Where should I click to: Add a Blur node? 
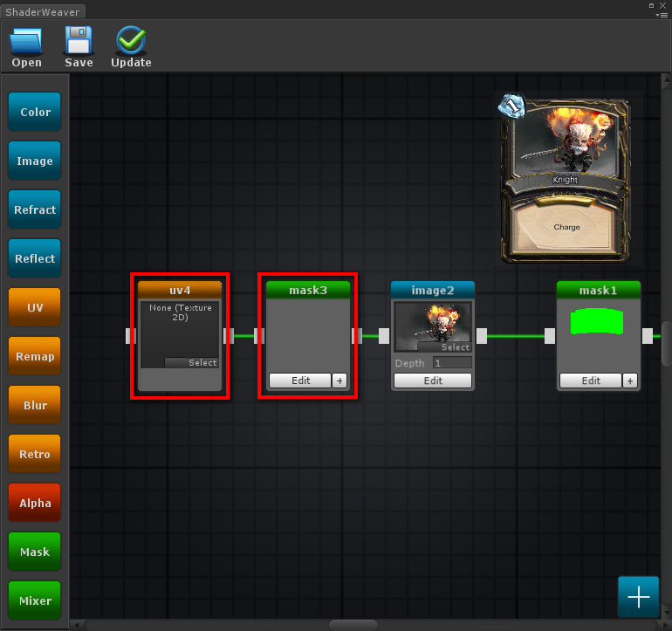pyautogui.click(x=35, y=405)
